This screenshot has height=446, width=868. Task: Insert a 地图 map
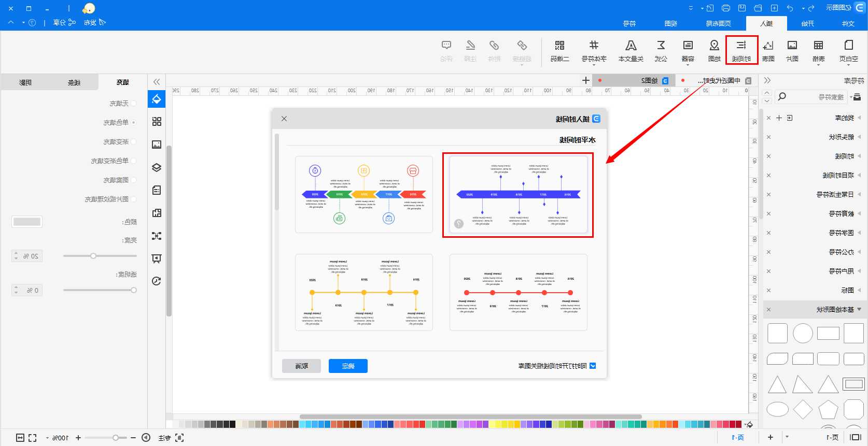715,50
